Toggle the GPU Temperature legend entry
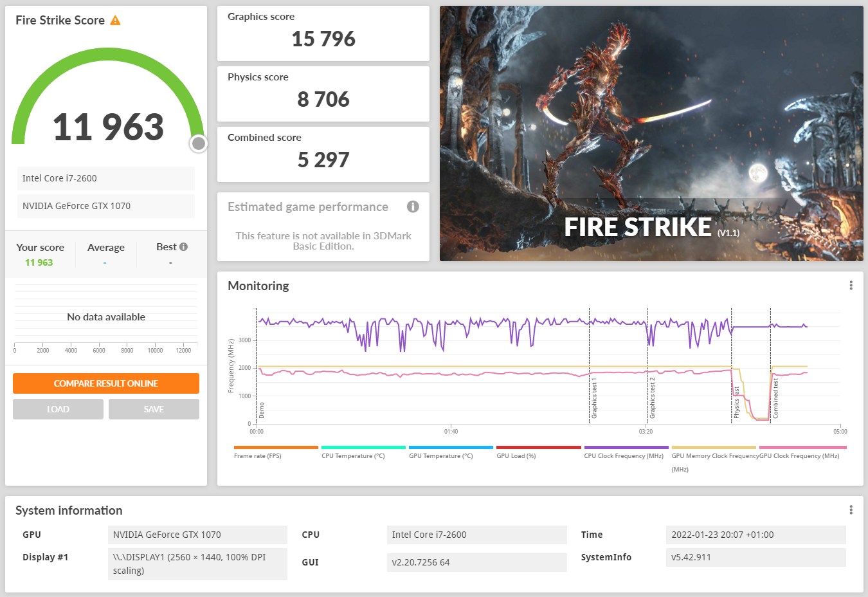This screenshot has width=868, height=597. tap(451, 452)
